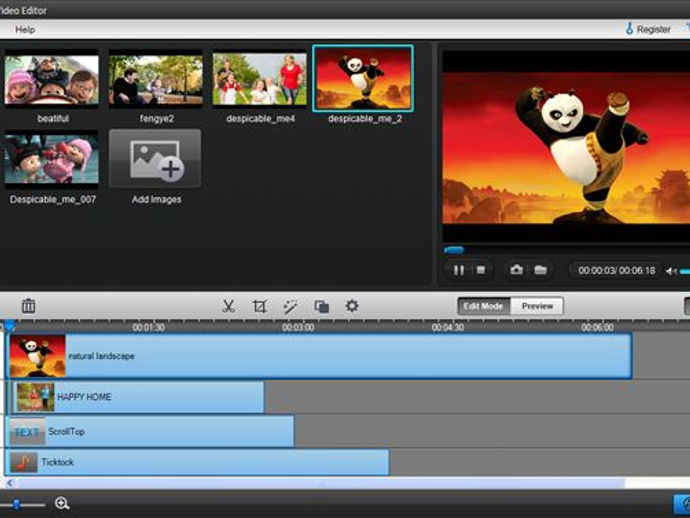Image resolution: width=690 pixels, height=518 pixels.
Task: Select the Despicable_me_007 thumbnail
Action: [x=52, y=160]
